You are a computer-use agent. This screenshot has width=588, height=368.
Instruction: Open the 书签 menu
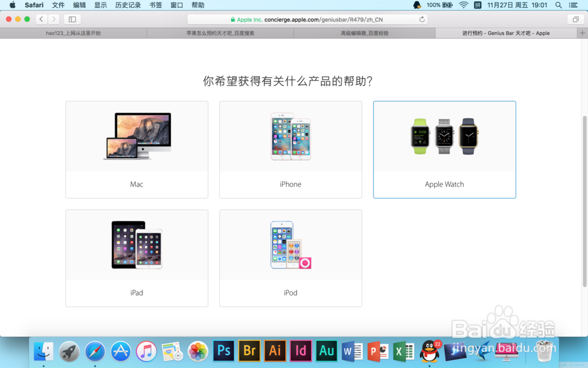(x=156, y=5)
